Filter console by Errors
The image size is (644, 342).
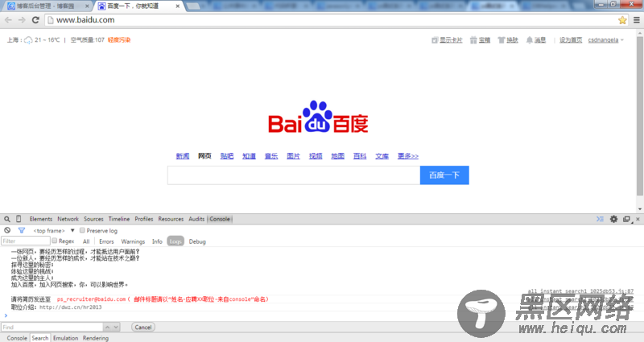[x=106, y=241]
